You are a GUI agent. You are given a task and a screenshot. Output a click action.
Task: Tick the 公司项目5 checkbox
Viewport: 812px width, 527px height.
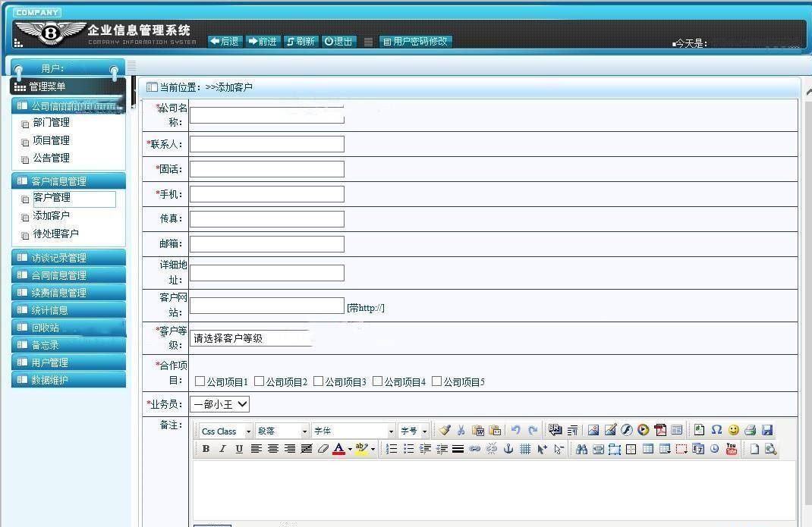point(436,381)
